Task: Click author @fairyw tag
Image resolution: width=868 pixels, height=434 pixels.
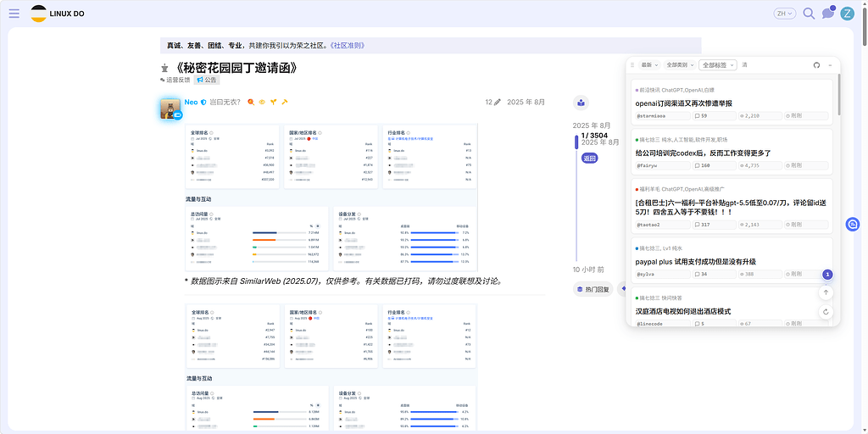Action: (x=663, y=165)
